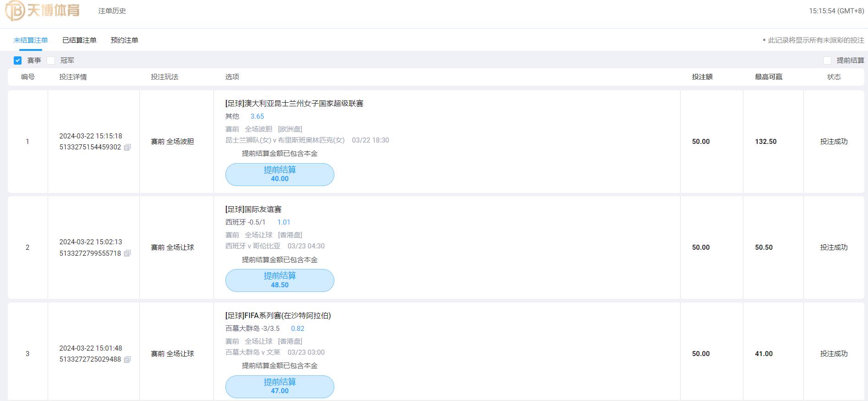This screenshot has height=401, width=868.
Task: Cash out early for 47.00
Action: (x=280, y=387)
